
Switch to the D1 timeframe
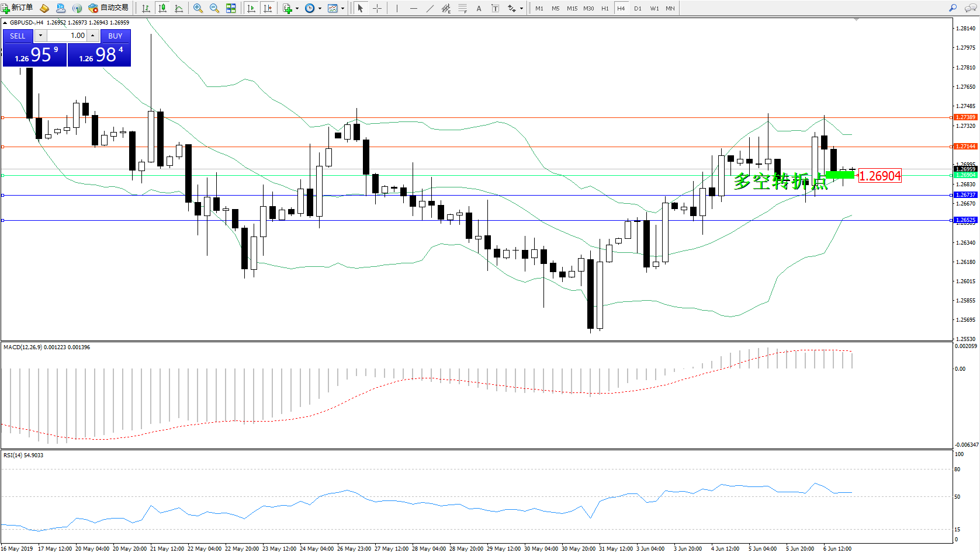tap(638, 8)
